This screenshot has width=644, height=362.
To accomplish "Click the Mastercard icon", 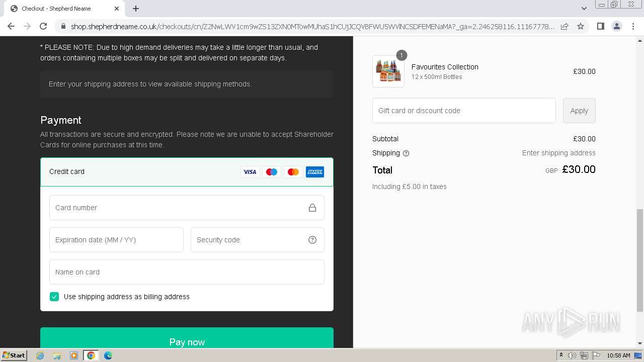I will [293, 172].
